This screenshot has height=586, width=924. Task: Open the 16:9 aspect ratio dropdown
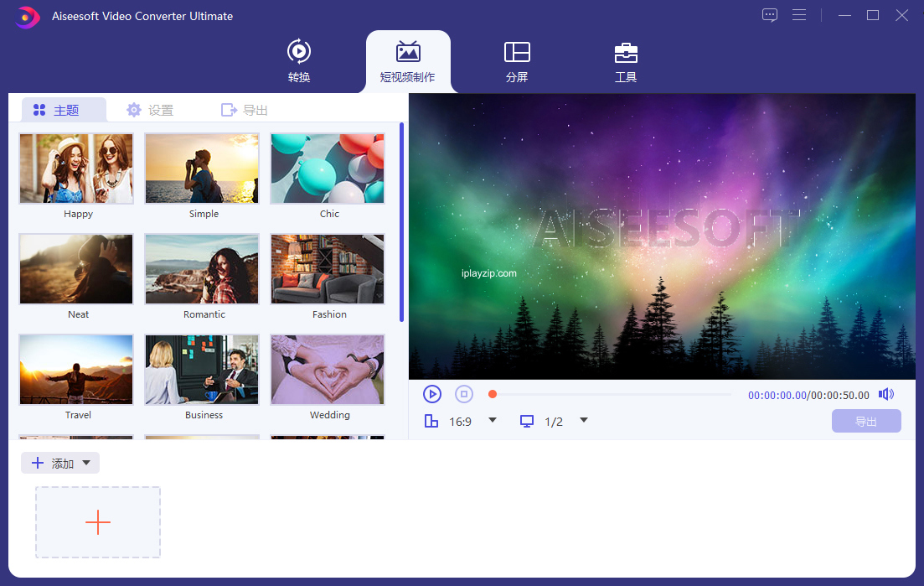(493, 420)
